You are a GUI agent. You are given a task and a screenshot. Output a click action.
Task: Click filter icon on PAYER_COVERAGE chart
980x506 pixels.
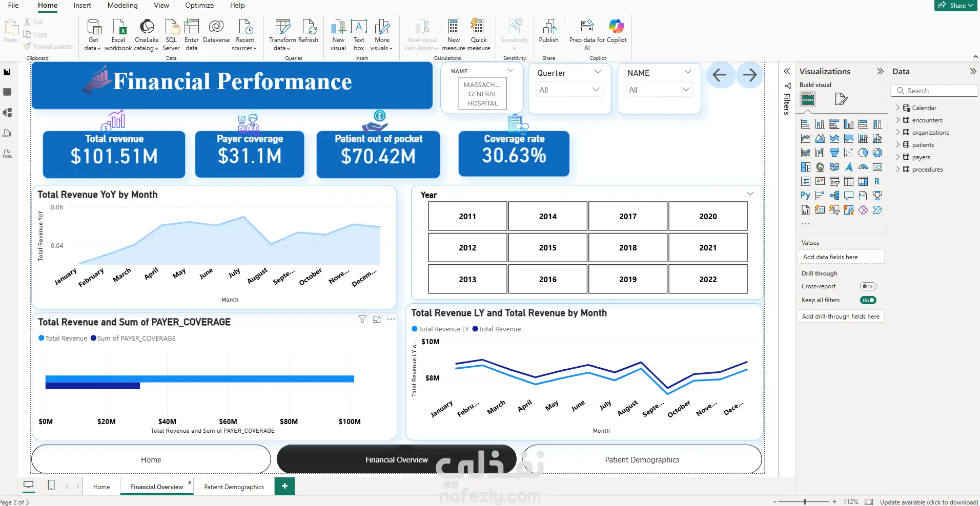(362, 319)
